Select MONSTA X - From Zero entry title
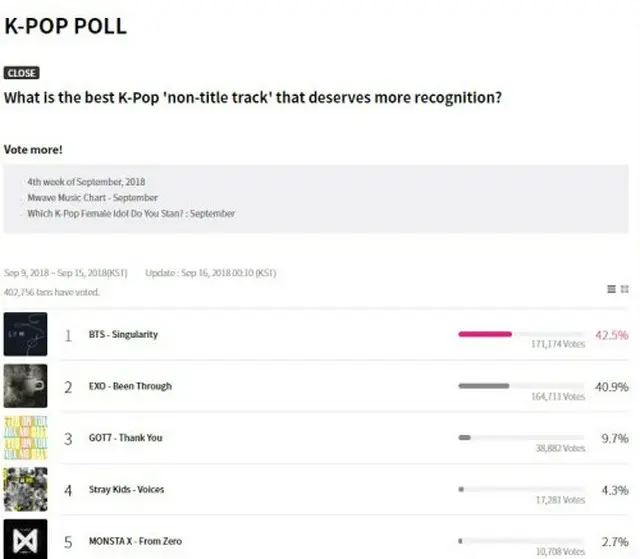640x559 pixels. 135,541
